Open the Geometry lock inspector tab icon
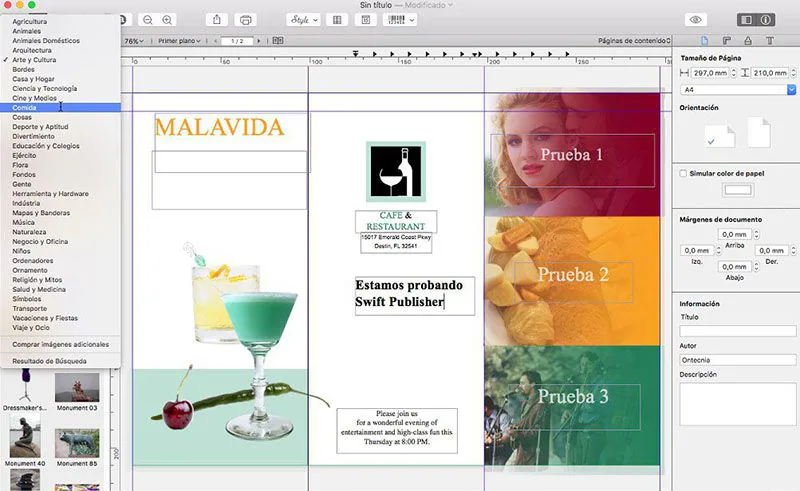 pos(748,40)
